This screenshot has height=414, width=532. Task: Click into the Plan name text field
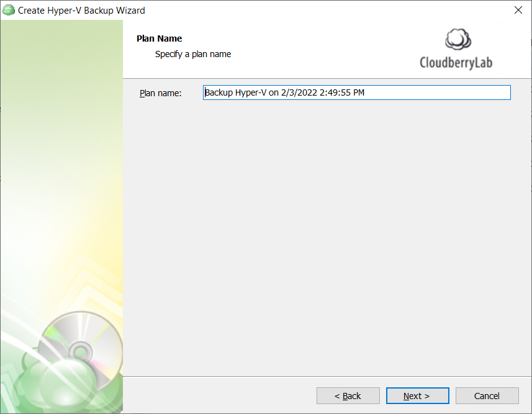356,92
